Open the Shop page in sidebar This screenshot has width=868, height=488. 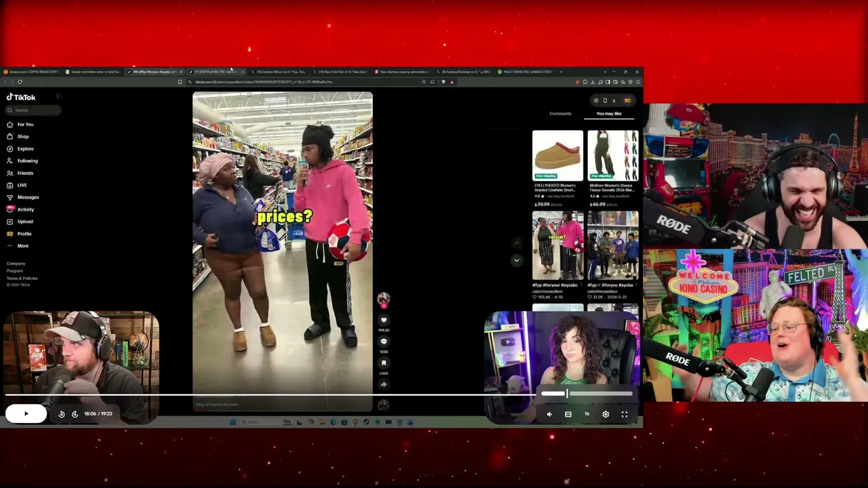[x=18, y=137]
